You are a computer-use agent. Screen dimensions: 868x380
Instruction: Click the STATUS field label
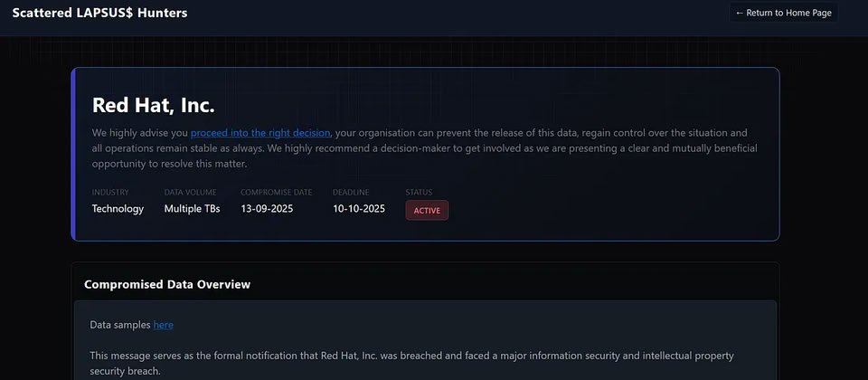420,192
